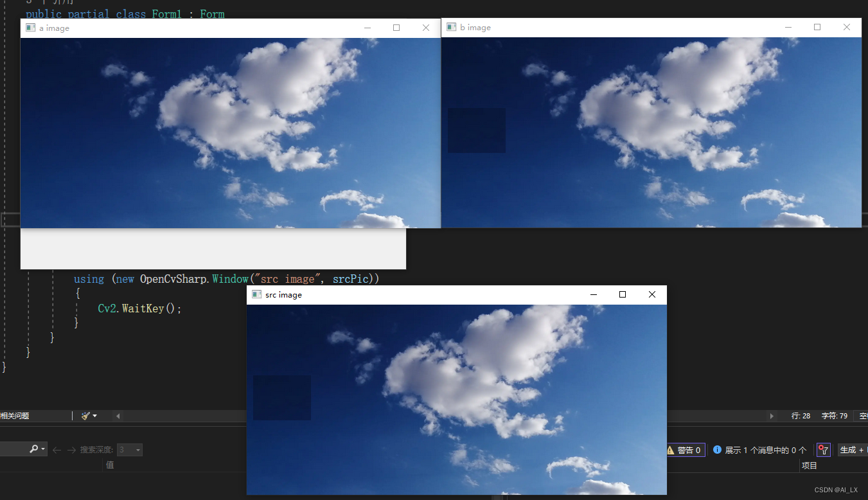Click the app icon in the a image title bar
This screenshot has width=868, height=500.
pyautogui.click(x=30, y=28)
